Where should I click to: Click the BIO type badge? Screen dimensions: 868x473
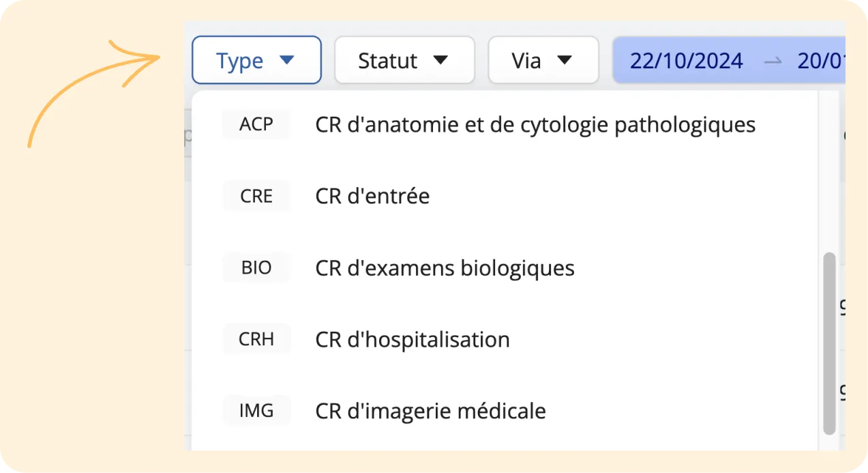pyautogui.click(x=256, y=268)
